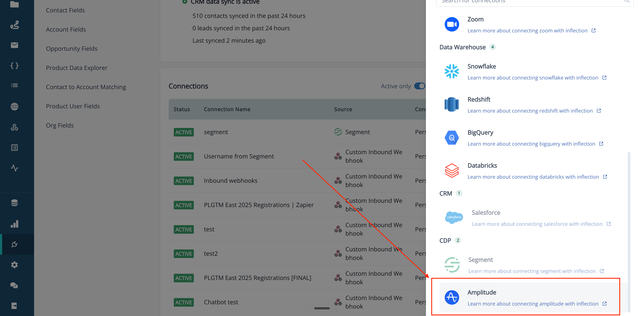This screenshot has width=644, height=316.
Task: Click the globe icon in sidebar
Action: point(14,106)
